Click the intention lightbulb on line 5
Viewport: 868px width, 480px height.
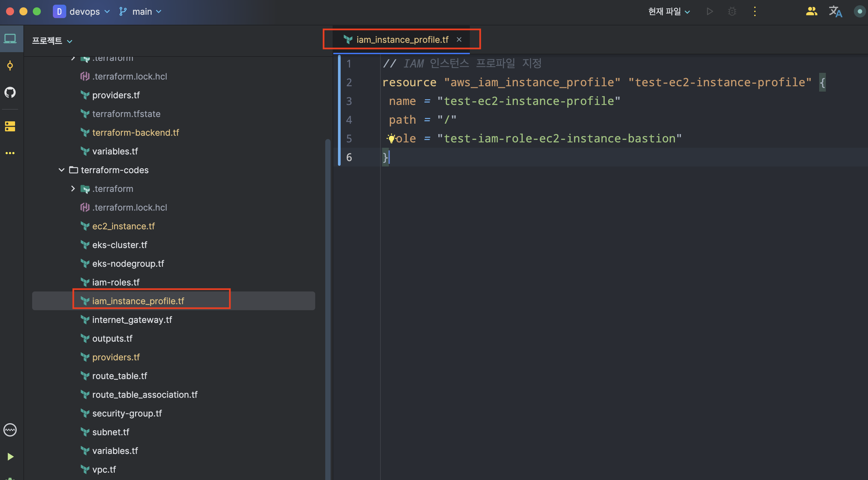point(391,138)
